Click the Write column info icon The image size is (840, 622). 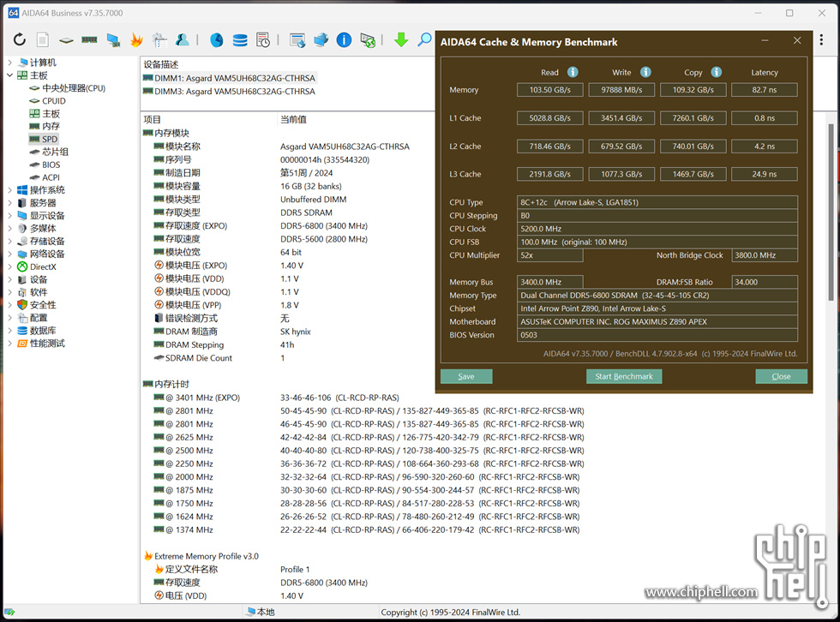click(645, 72)
